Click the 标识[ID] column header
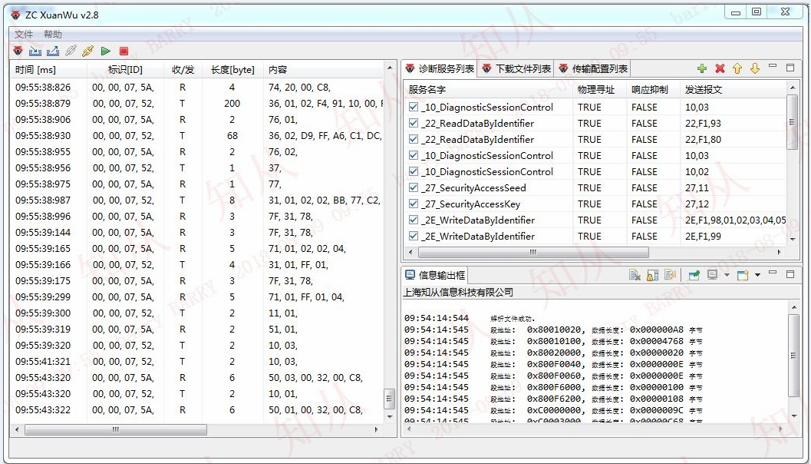Screen dimensions: 811x464 125,70
